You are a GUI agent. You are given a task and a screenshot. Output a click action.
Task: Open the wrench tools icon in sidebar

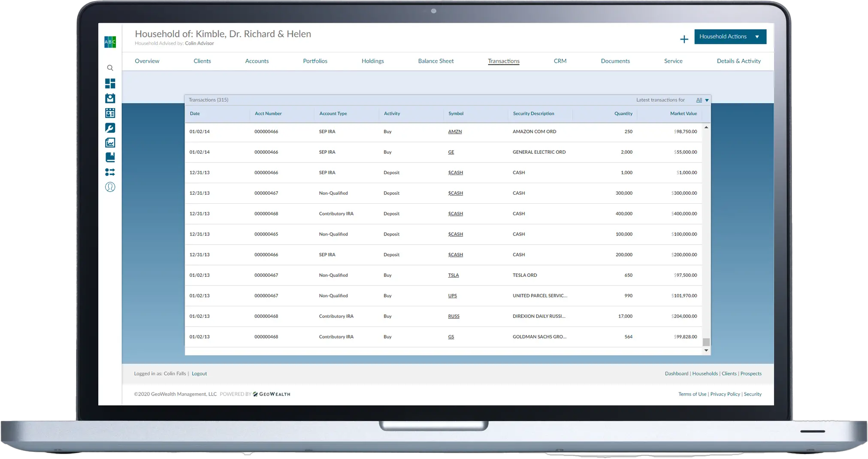110,128
